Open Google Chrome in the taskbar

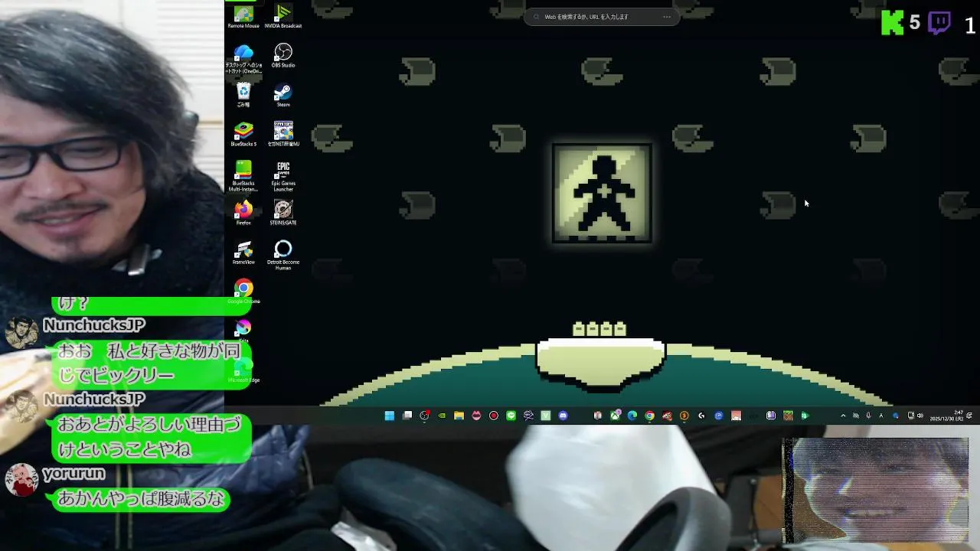[649, 416]
